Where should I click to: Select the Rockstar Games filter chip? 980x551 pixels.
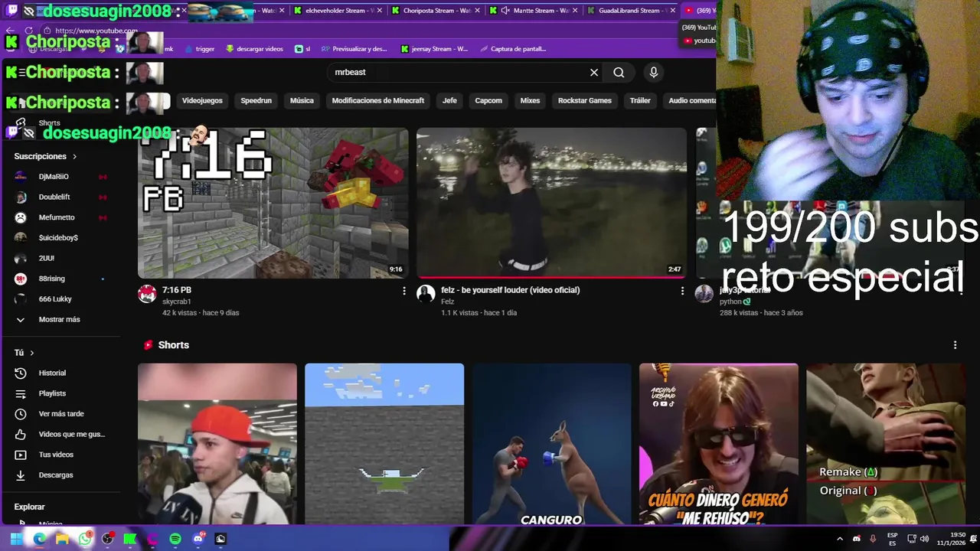click(x=585, y=100)
